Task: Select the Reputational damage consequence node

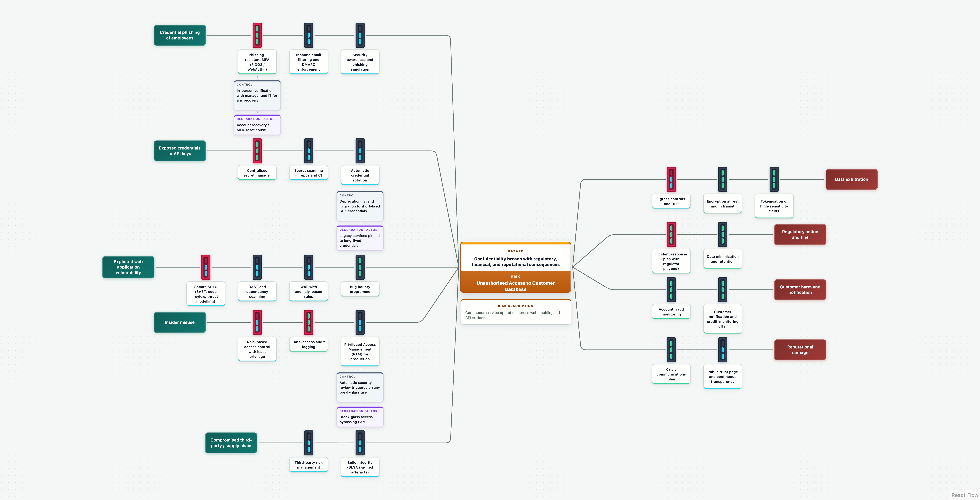Action: (x=800, y=350)
